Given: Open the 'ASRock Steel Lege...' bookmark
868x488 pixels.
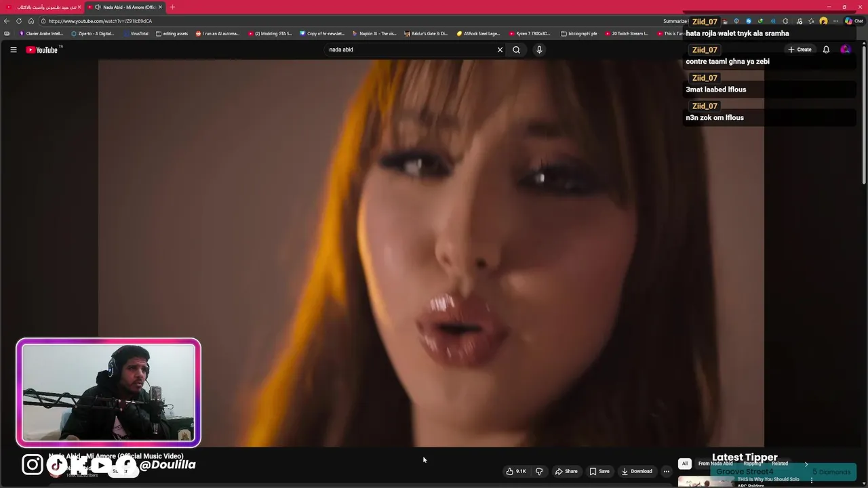Looking at the screenshot, I should pos(479,33).
